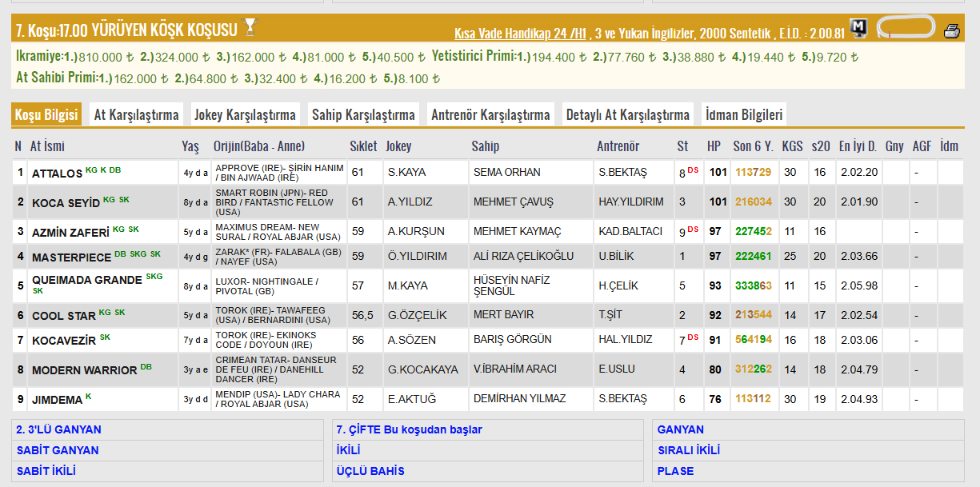Click the trophy icon beside the race title
The image size is (980, 487).
point(250,28)
